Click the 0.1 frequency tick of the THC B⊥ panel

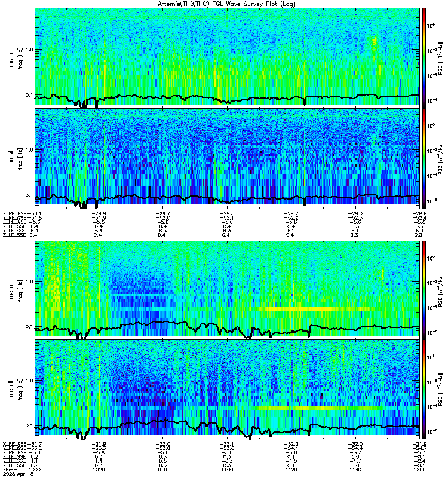click(x=29, y=327)
